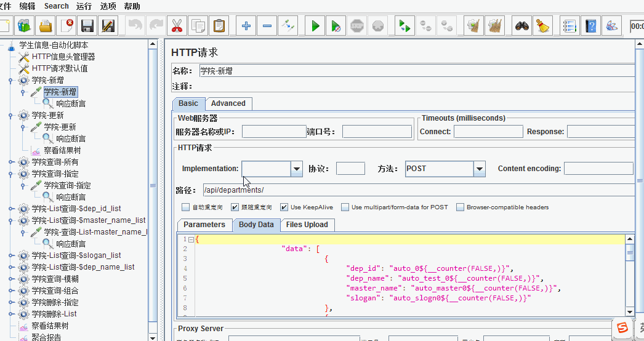Click the Expand All plus icon
644x341 pixels.
pyautogui.click(x=246, y=26)
